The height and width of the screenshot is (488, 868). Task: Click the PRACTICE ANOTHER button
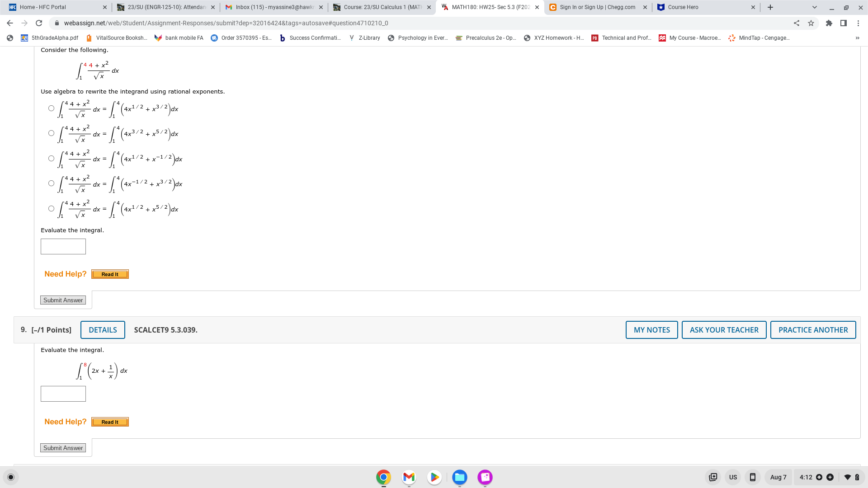[x=813, y=330]
